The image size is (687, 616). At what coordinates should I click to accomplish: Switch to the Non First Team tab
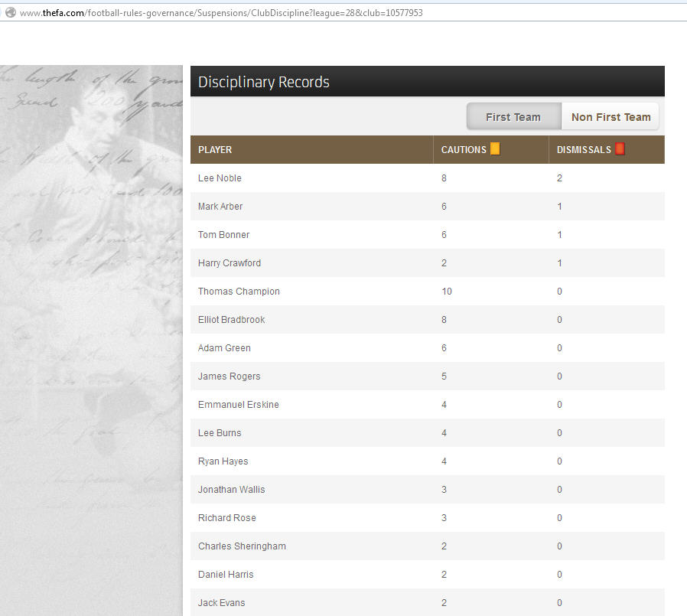[x=610, y=116]
